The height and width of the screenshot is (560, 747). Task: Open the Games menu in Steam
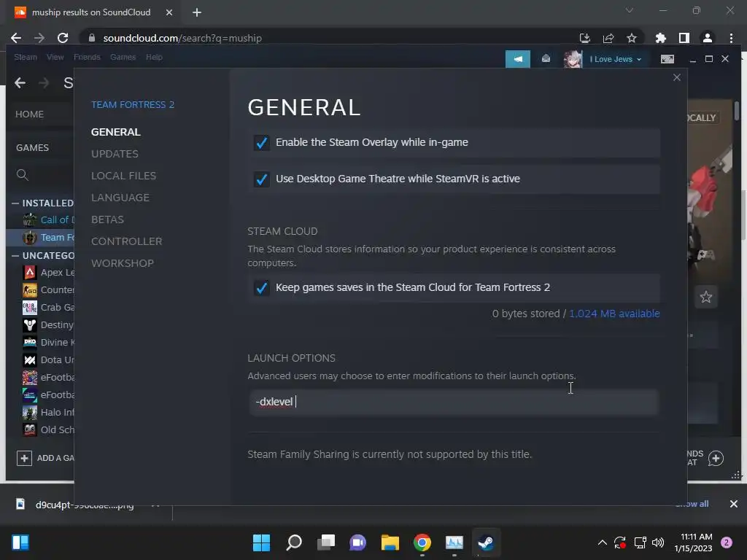(123, 57)
